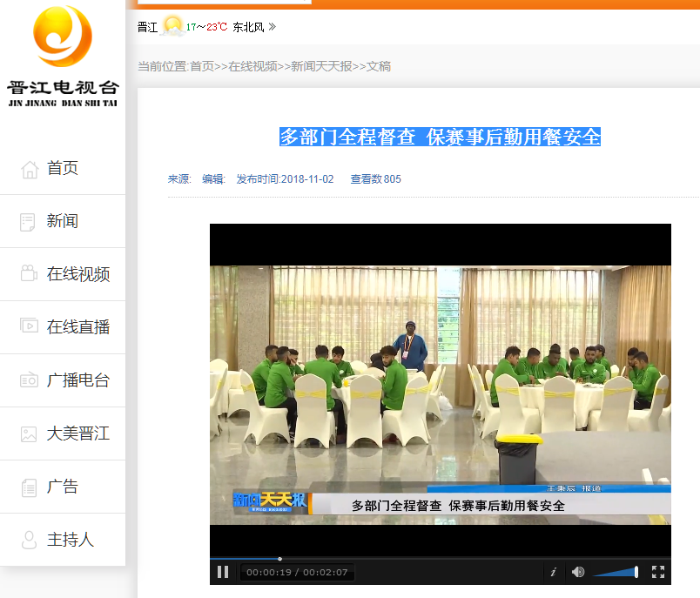
Task: Click the person icon beside 主持人
Action: (30, 540)
